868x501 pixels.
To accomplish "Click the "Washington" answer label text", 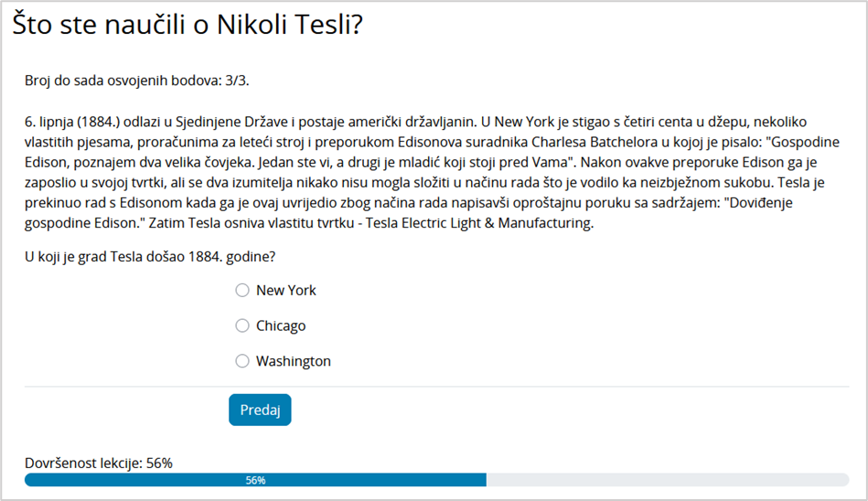I will click(294, 361).
